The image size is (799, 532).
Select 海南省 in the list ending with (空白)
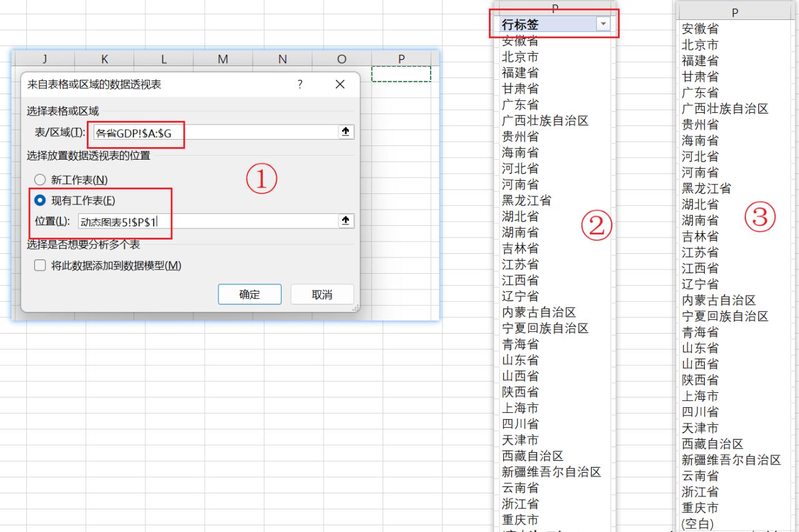coord(700,140)
